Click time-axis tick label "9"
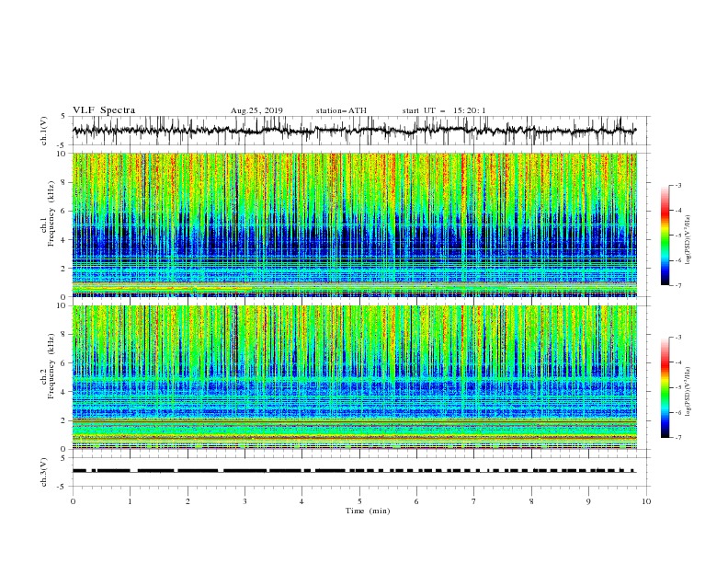 pos(588,501)
